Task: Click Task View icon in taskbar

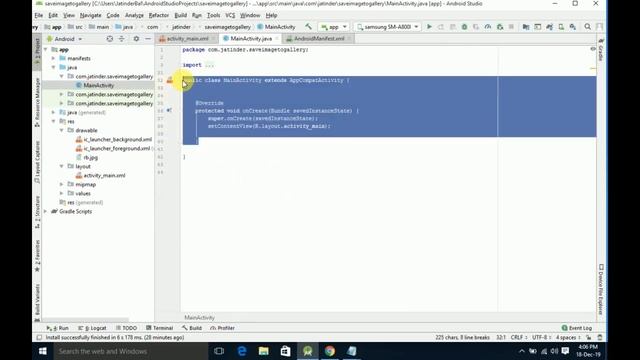Action: point(219,351)
